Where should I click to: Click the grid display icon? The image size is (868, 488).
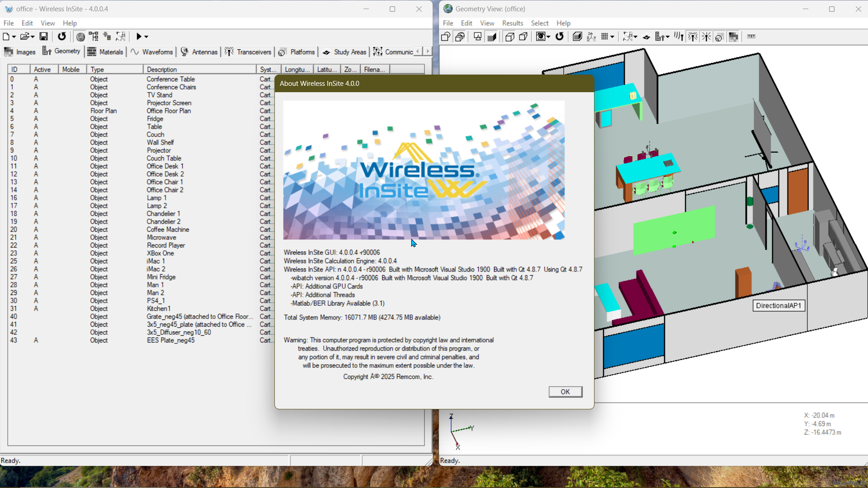click(605, 37)
